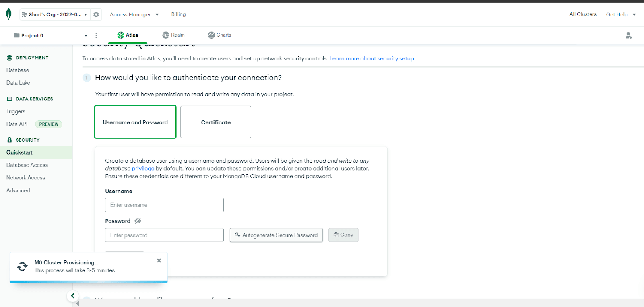This screenshot has height=307, width=644.
Task: Open organization settings gear icon
Action: (x=96, y=14)
